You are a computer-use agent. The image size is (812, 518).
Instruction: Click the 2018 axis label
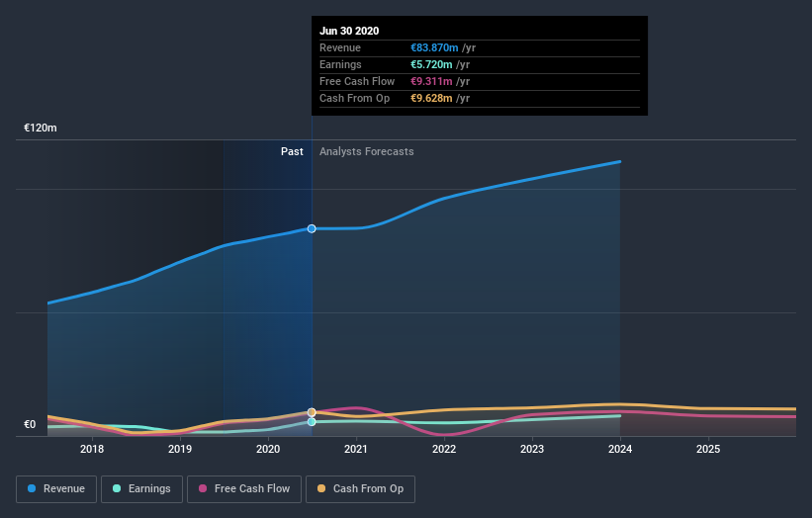click(x=92, y=449)
